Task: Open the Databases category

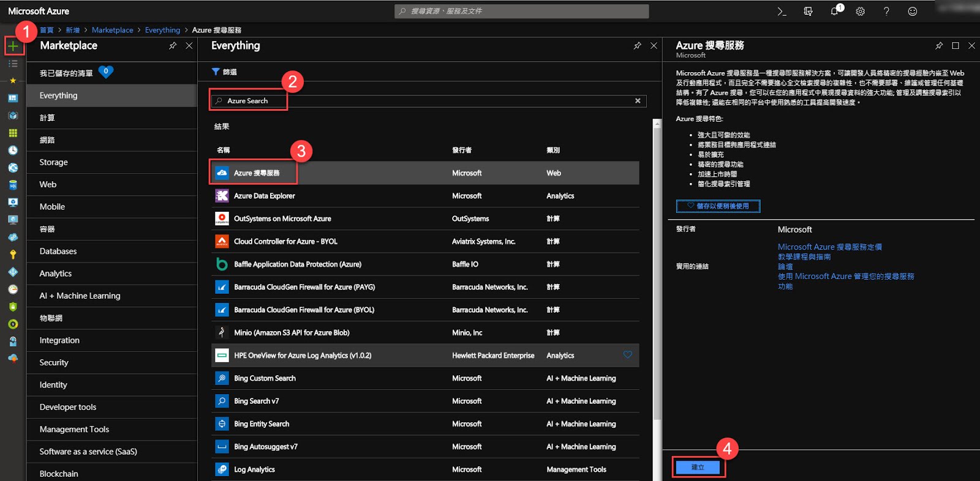Action: pyautogui.click(x=111, y=252)
